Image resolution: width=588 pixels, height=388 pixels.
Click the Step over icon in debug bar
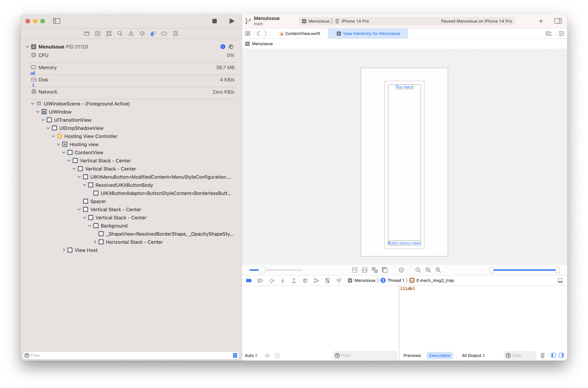click(272, 280)
